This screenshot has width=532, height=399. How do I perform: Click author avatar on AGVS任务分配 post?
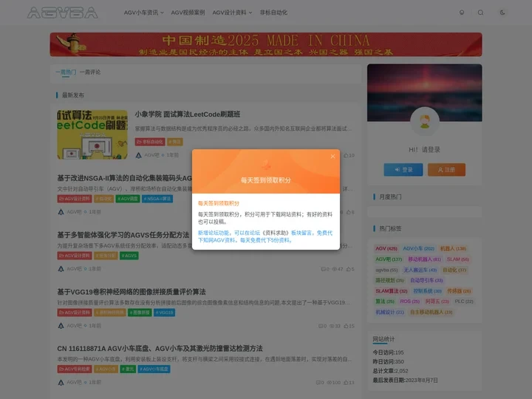pyautogui.click(x=61, y=269)
